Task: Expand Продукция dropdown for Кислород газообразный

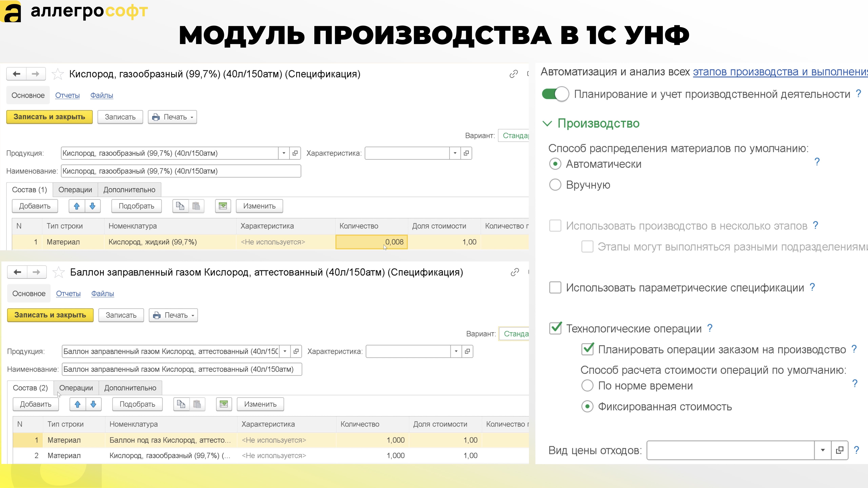Action: pos(284,153)
